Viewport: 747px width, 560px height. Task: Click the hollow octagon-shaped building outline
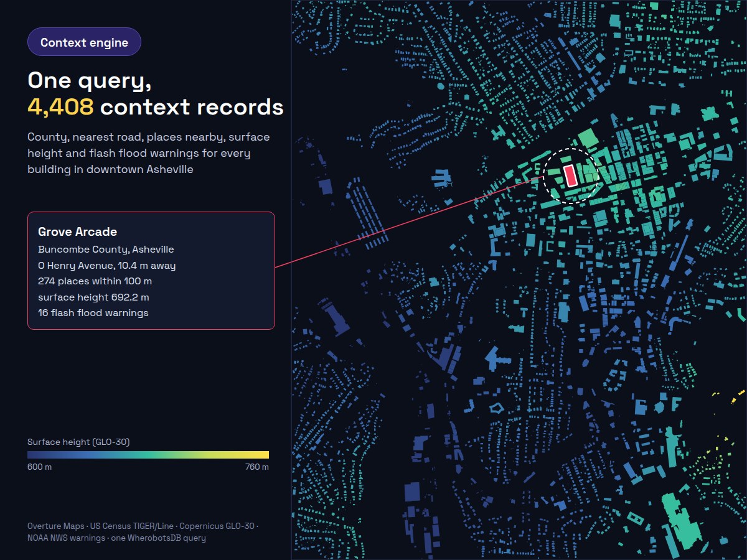coord(496,408)
